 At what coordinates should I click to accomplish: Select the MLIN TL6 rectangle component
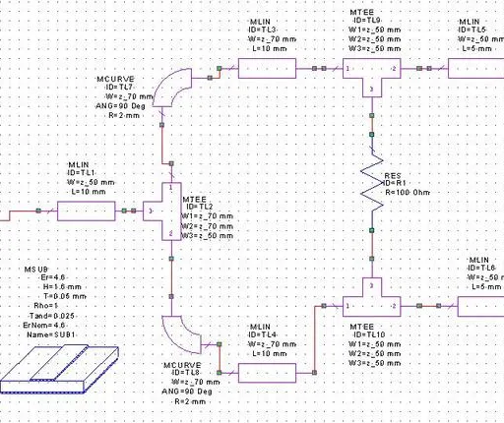[x=480, y=307]
